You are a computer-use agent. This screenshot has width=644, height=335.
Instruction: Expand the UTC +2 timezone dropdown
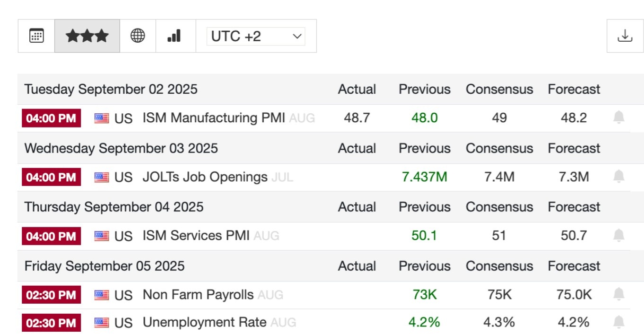tap(256, 36)
